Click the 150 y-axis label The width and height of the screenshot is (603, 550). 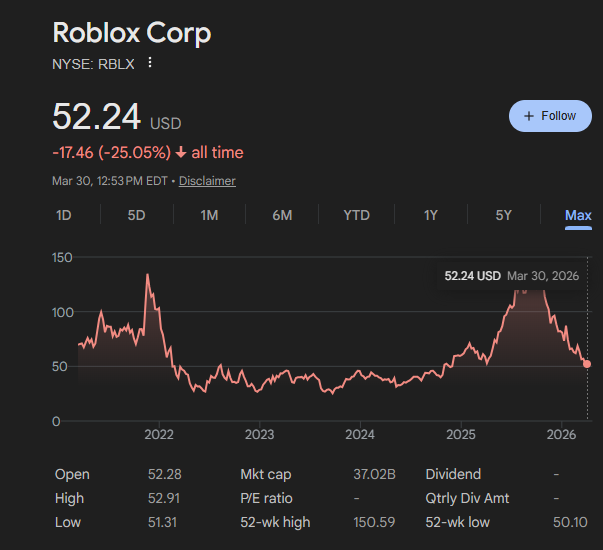(62, 258)
